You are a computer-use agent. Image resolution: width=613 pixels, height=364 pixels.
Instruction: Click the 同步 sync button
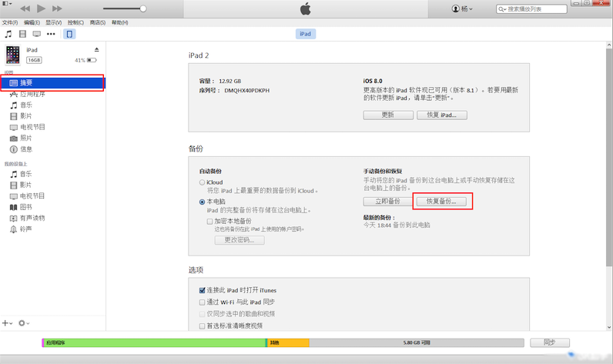[x=550, y=342]
